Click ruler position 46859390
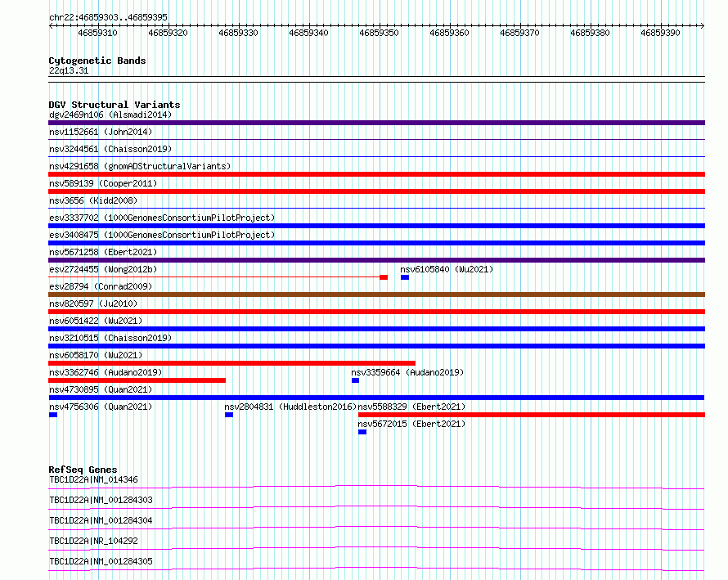Image resolution: width=728 pixels, height=580 pixels. click(x=660, y=33)
